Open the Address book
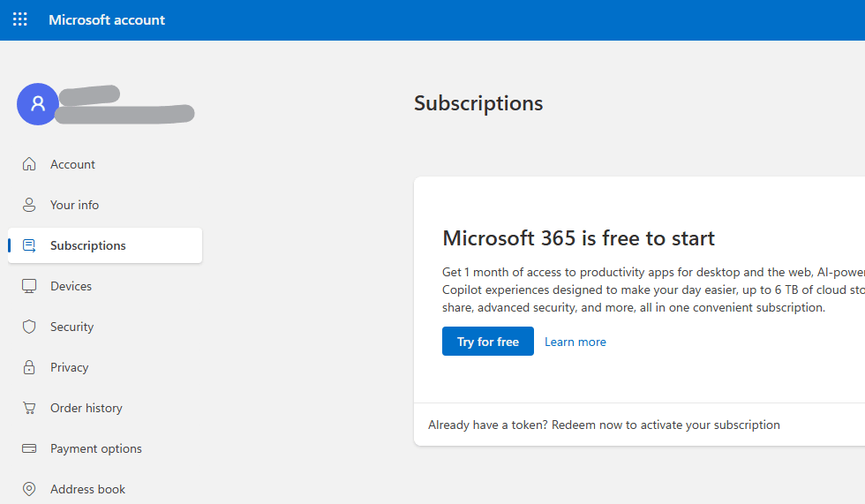This screenshot has height=504, width=865. (87, 489)
